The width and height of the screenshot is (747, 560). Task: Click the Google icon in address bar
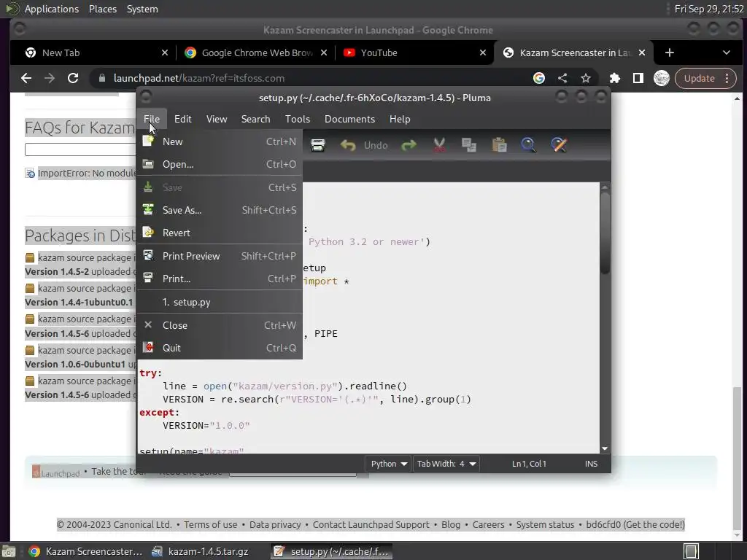coord(539,78)
